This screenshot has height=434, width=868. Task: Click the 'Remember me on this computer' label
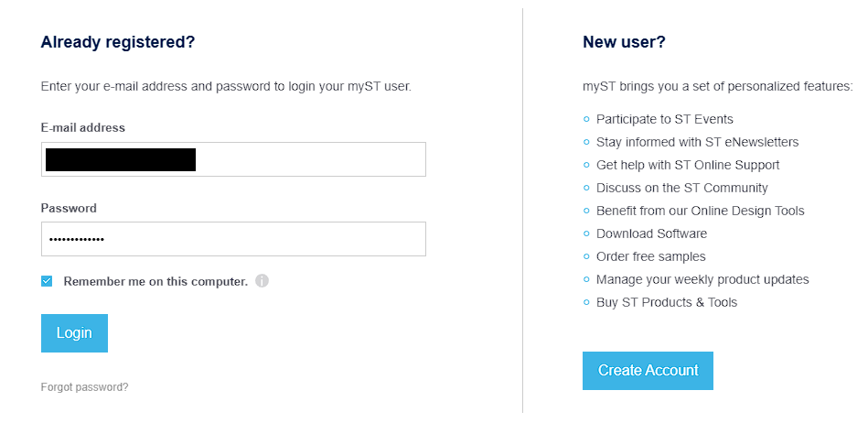pyautogui.click(x=155, y=281)
